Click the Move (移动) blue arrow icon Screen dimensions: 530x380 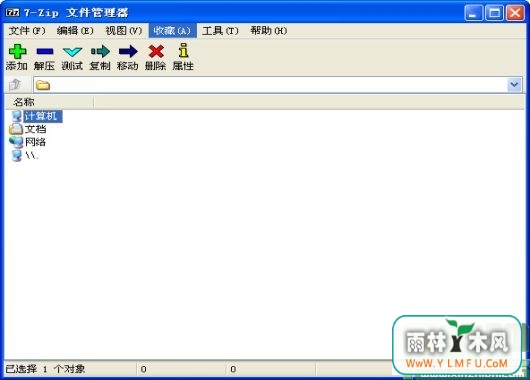pyautogui.click(x=128, y=51)
